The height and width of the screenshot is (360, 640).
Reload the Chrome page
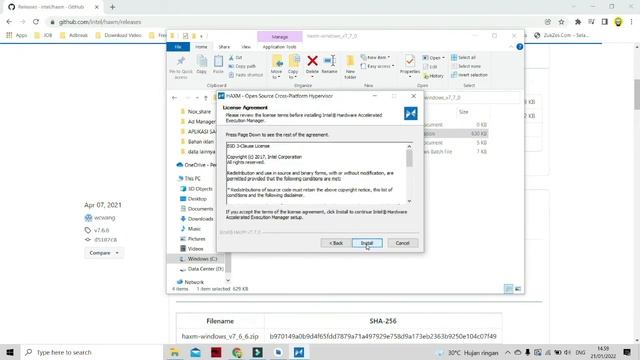coord(36,22)
